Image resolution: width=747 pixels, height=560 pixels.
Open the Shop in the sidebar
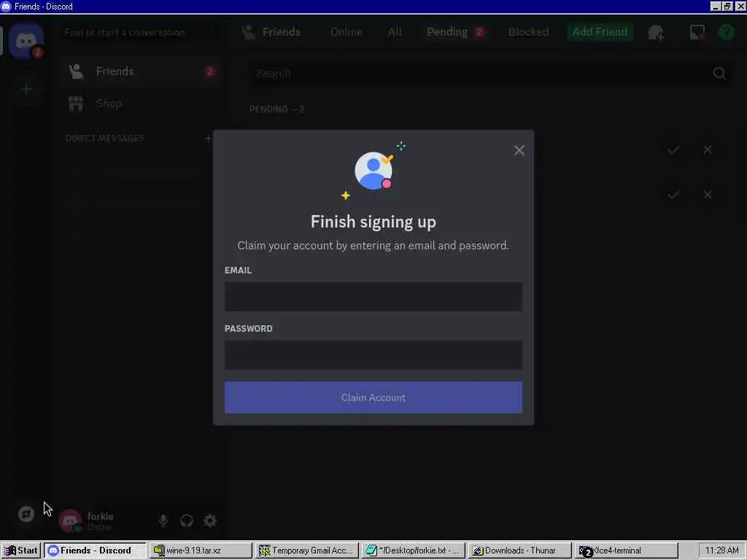tap(141, 104)
